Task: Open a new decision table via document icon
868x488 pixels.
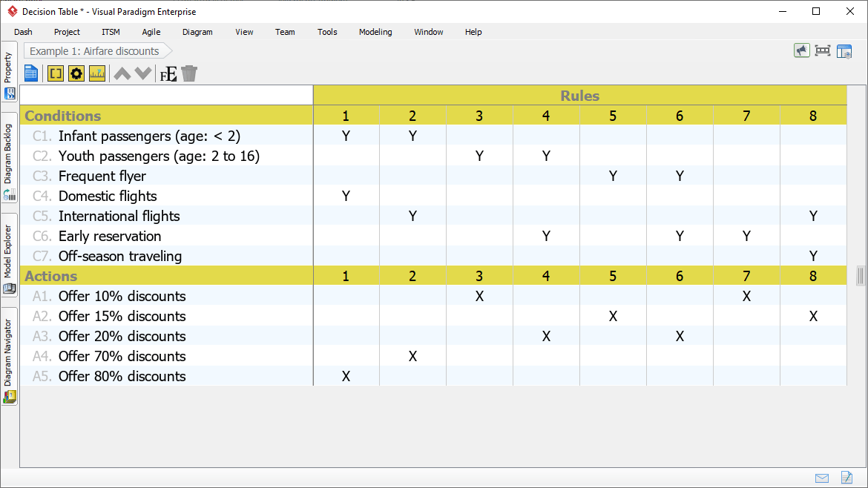Action: coord(30,73)
